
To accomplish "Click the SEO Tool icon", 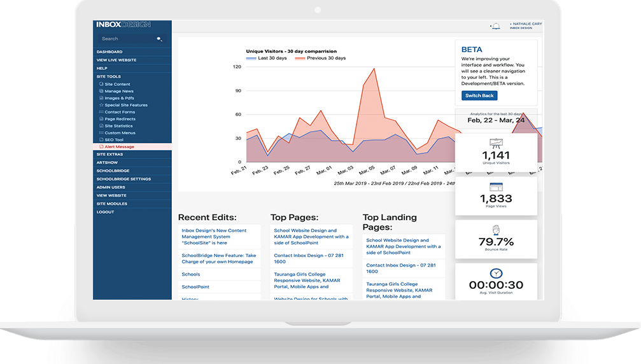I will [x=101, y=139].
